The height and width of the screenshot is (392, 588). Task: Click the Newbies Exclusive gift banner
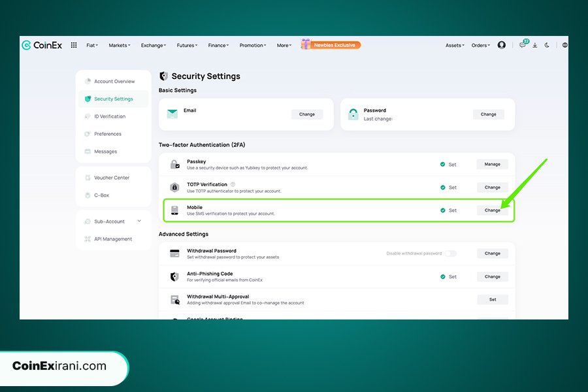pyautogui.click(x=331, y=44)
